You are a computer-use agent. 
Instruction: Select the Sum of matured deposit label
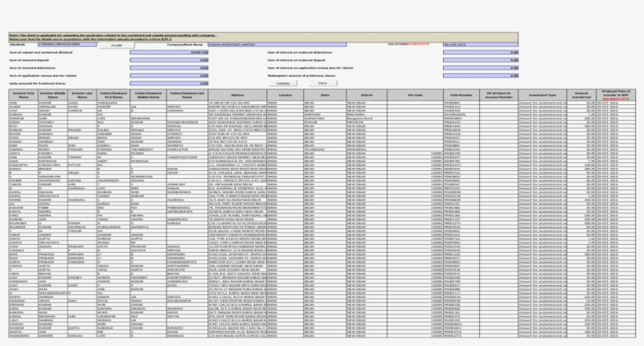click(x=29, y=60)
